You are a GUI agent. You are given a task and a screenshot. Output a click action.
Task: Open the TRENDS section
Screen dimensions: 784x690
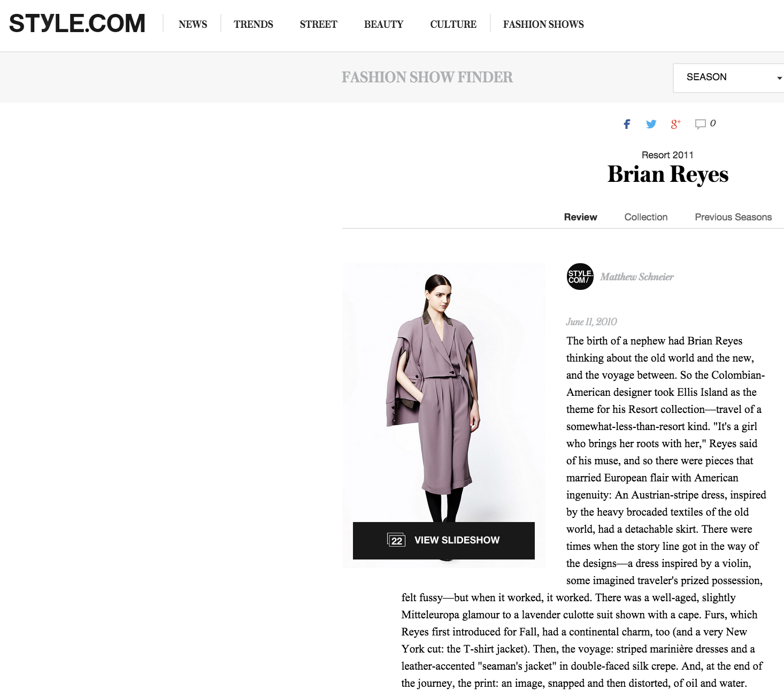(x=253, y=24)
